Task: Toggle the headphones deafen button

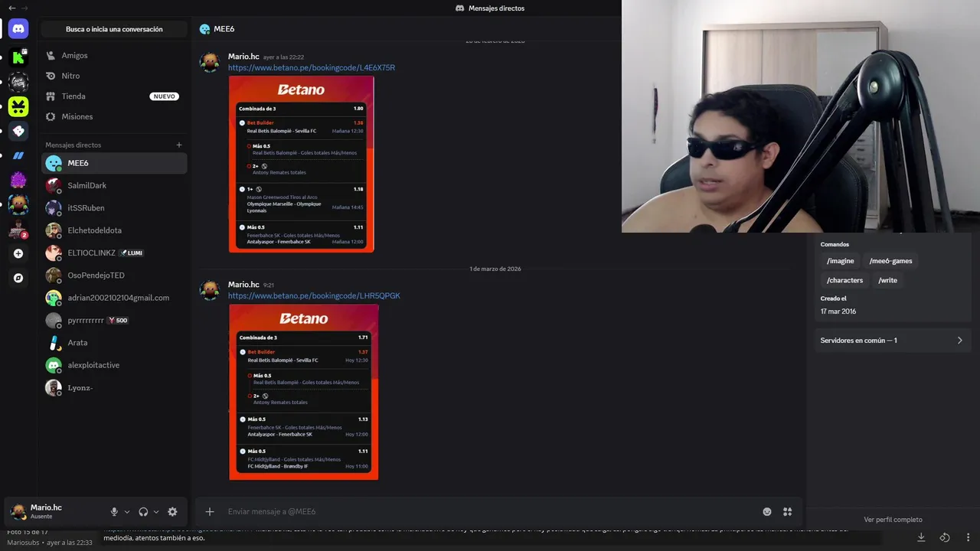Action: [x=143, y=512]
